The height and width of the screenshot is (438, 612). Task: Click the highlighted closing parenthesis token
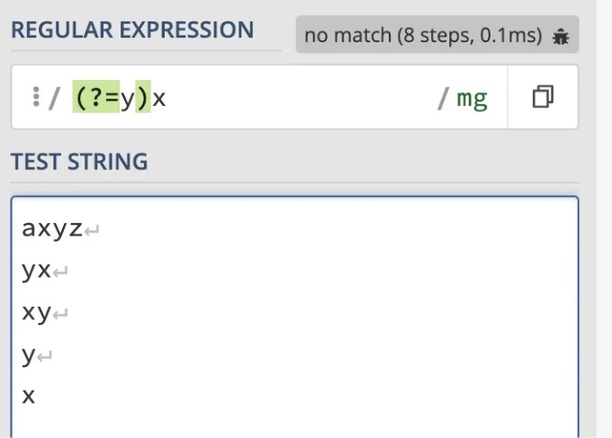[143, 96]
